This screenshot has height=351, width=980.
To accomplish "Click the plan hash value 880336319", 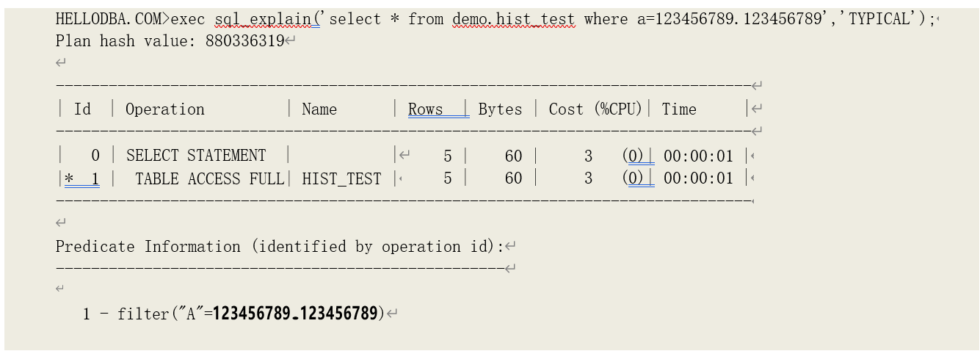I will [244, 41].
